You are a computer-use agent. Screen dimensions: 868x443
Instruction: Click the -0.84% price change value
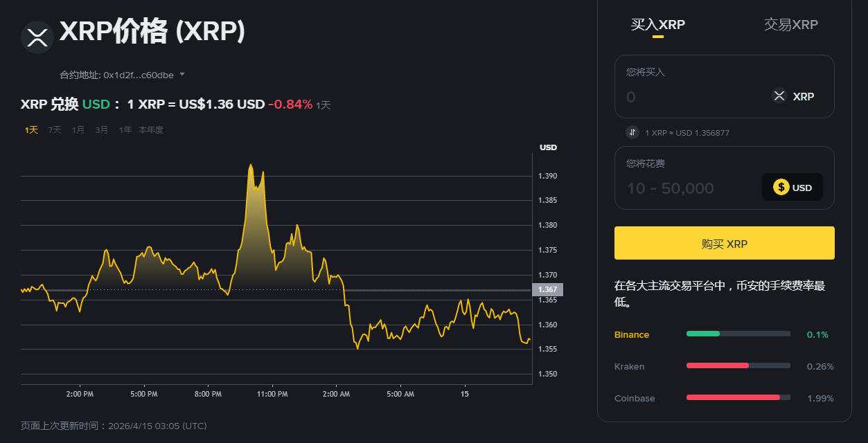290,105
